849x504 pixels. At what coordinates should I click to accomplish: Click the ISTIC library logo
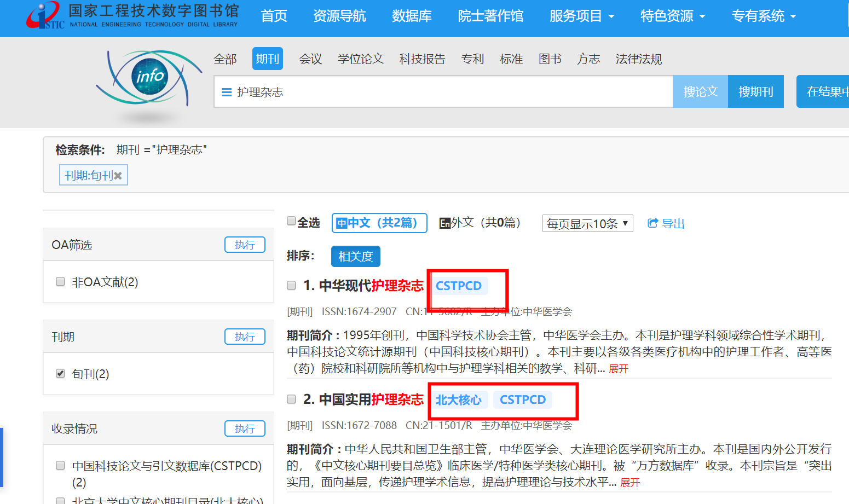[132, 15]
